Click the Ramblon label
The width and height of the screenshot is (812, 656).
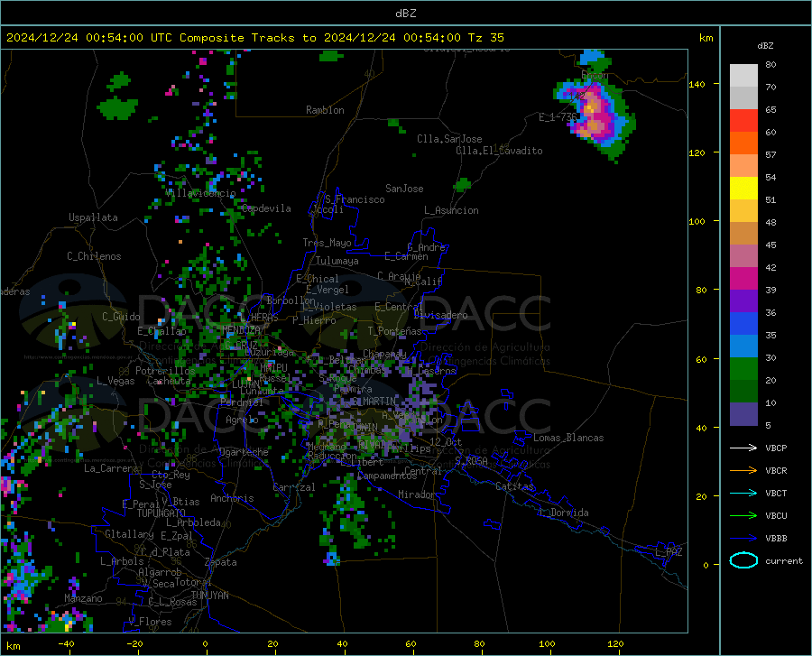click(325, 110)
